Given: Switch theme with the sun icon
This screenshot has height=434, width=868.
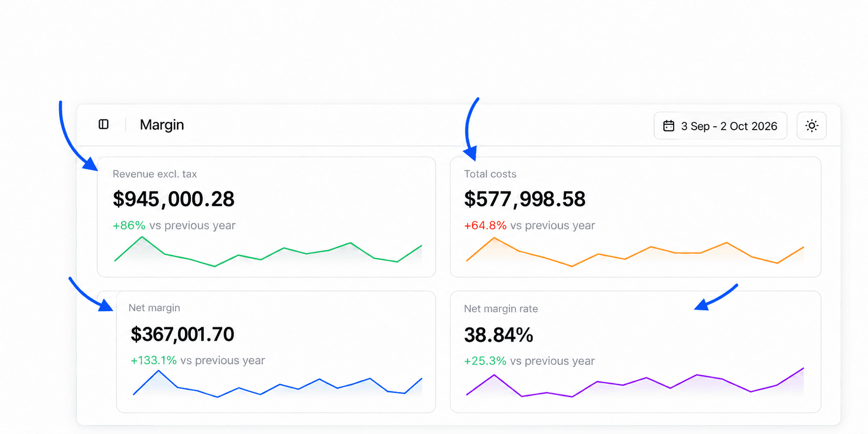Looking at the screenshot, I should coord(811,126).
